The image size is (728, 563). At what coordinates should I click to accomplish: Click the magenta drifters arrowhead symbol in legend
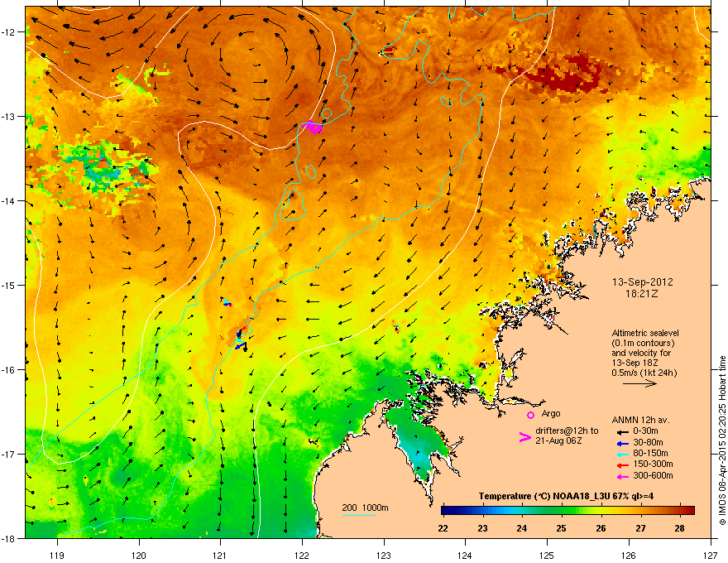[524, 437]
